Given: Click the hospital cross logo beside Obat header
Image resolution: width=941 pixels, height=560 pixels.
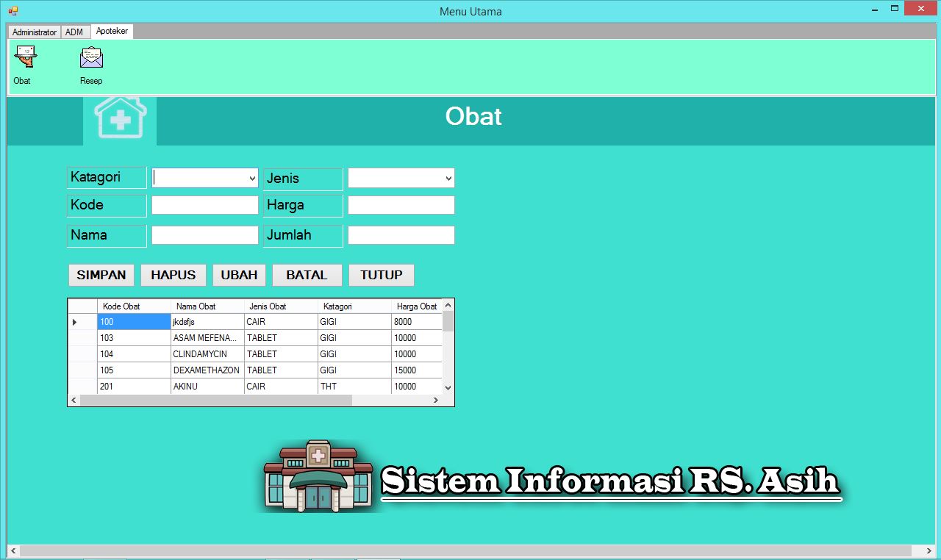Looking at the screenshot, I should point(120,118).
